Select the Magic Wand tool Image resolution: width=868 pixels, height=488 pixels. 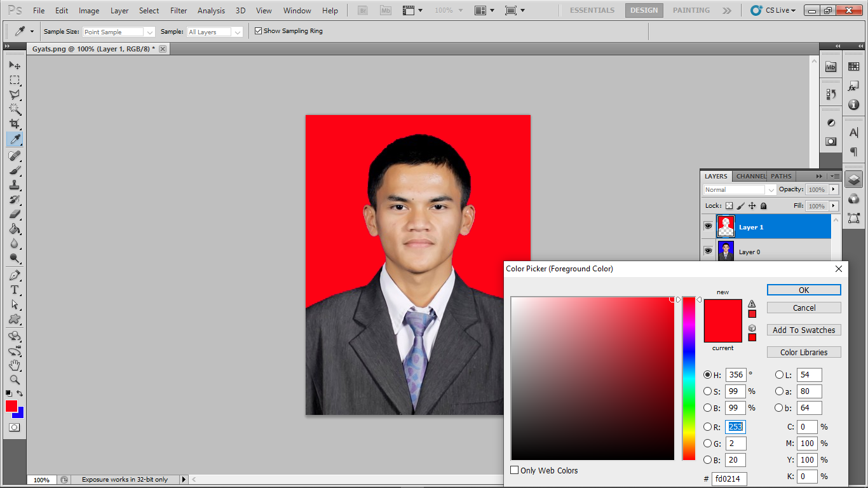[x=15, y=109]
